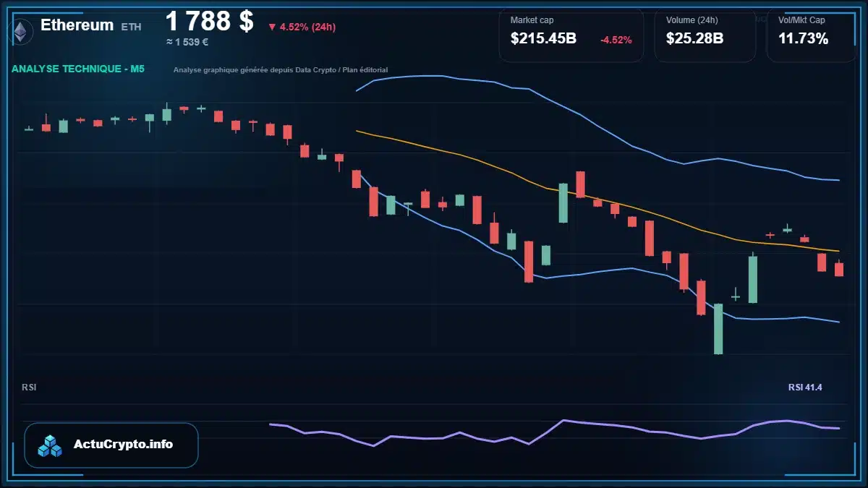Click the 4.52% (24h) change indicator
The width and height of the screenshot is (868, 488).
tap(302, 27)
